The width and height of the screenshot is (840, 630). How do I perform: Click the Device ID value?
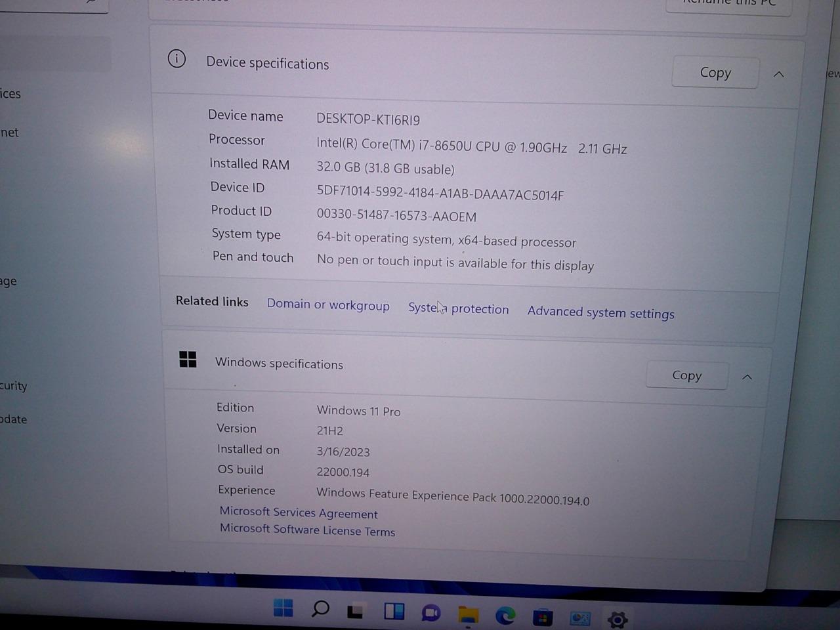click(x=440, y=193)
